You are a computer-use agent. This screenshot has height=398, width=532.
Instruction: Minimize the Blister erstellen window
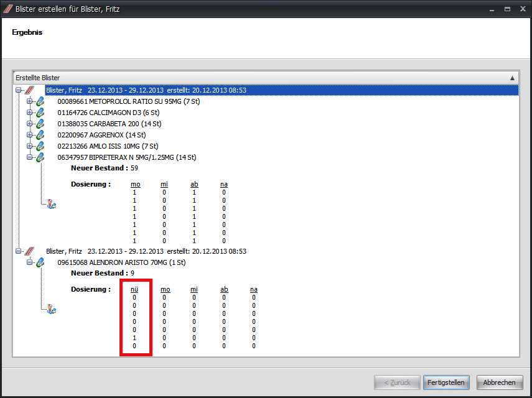[492, 9]
